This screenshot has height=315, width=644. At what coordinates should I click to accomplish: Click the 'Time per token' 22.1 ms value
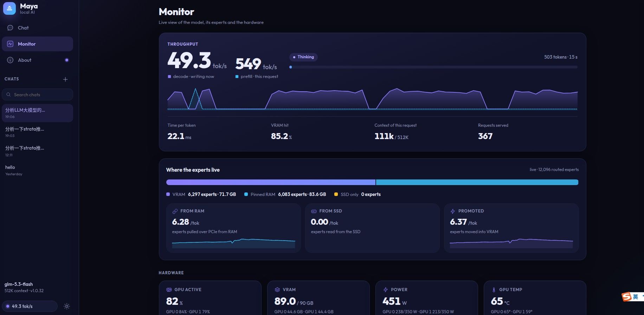tap(179, 136)
